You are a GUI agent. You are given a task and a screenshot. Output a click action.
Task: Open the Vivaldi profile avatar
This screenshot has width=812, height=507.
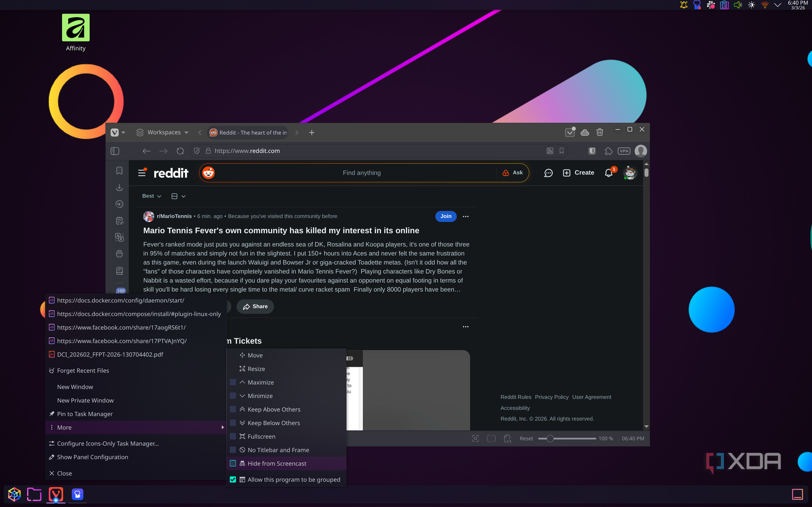641,151
